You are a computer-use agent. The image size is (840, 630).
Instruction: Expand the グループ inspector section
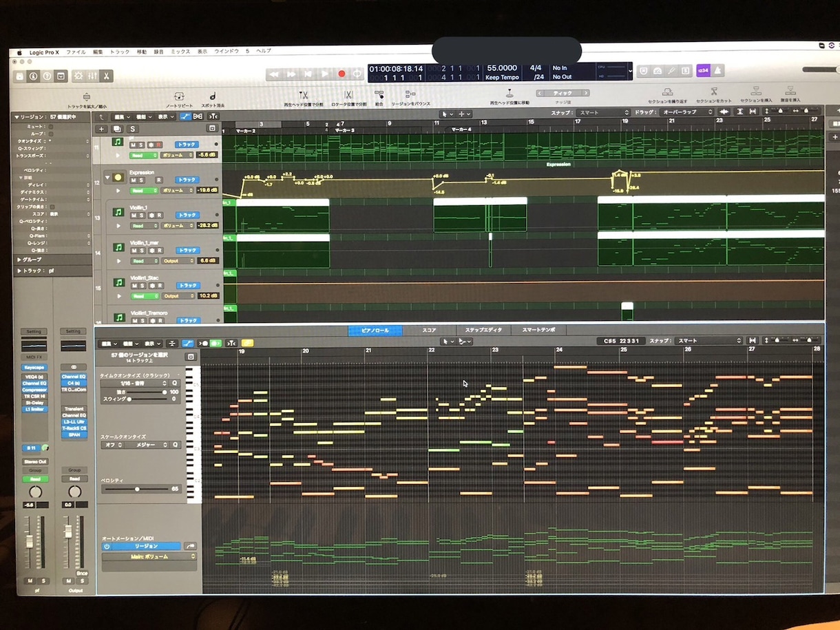click(x=19, y=260)
